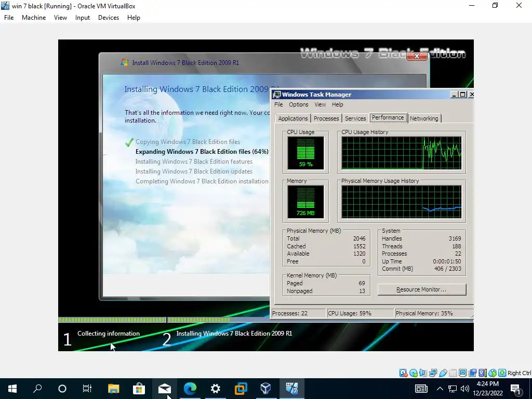The image size is (532, 399).
Task: Click the CPU Usage History graph
Action: tap(402, 153)
